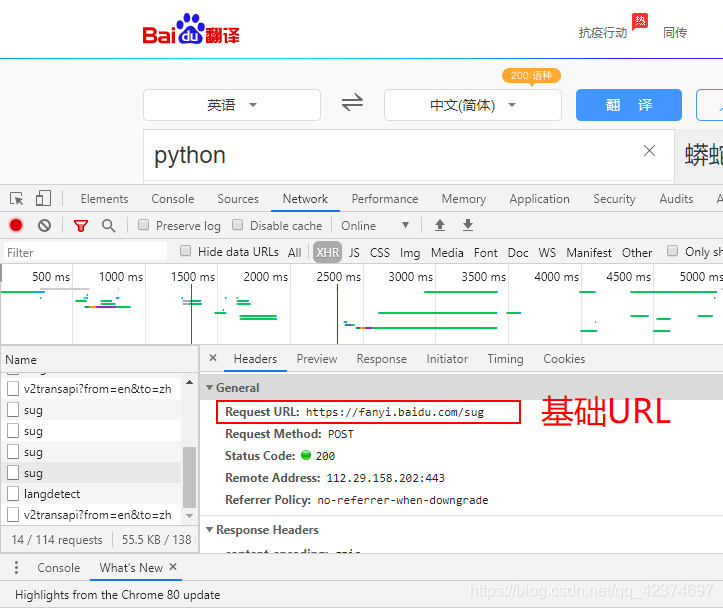723x609 pixels.
Task: Click the inspect element cursor icon
Action: 17,199
